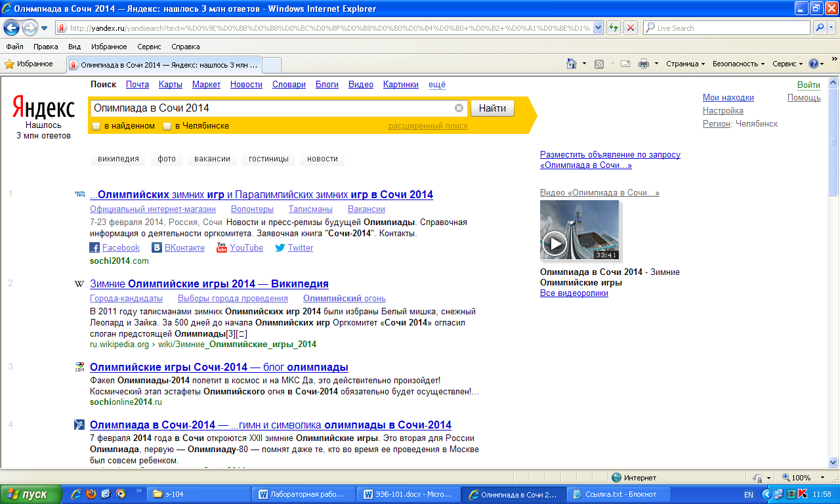Click the википедия suggestion chip

point(118,159)
